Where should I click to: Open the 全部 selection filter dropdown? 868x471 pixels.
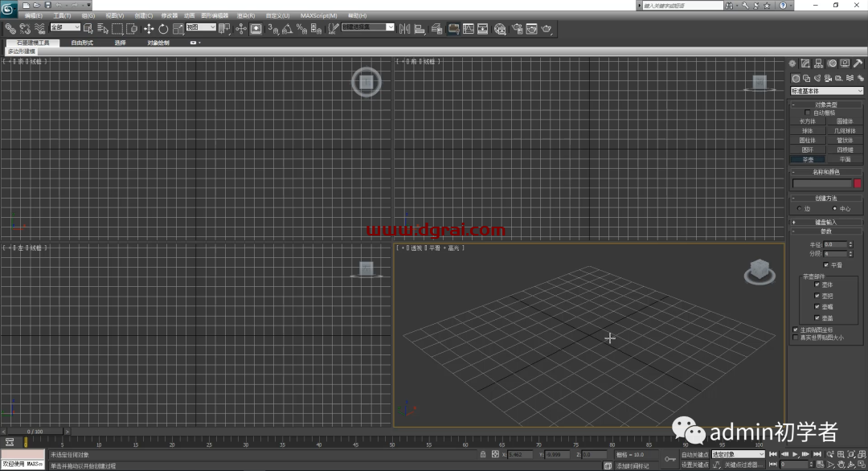coord(65,27)
